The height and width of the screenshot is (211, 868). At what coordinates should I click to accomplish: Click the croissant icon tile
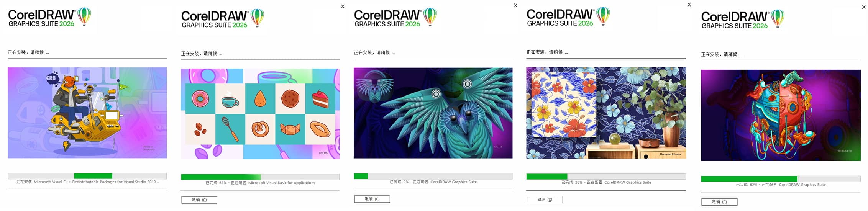[x=290, y=129]
